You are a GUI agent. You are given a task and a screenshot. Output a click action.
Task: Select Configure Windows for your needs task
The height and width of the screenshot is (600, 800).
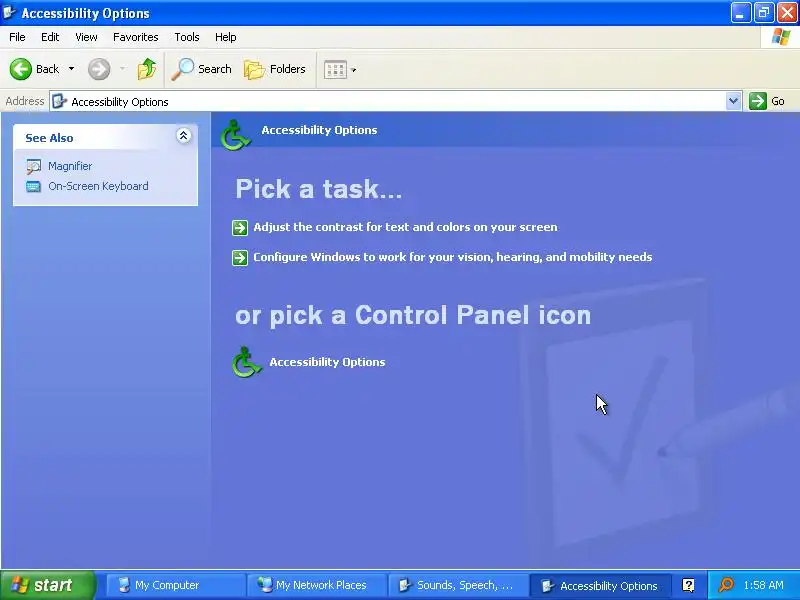pyautogui.click(x=453, y=257)
